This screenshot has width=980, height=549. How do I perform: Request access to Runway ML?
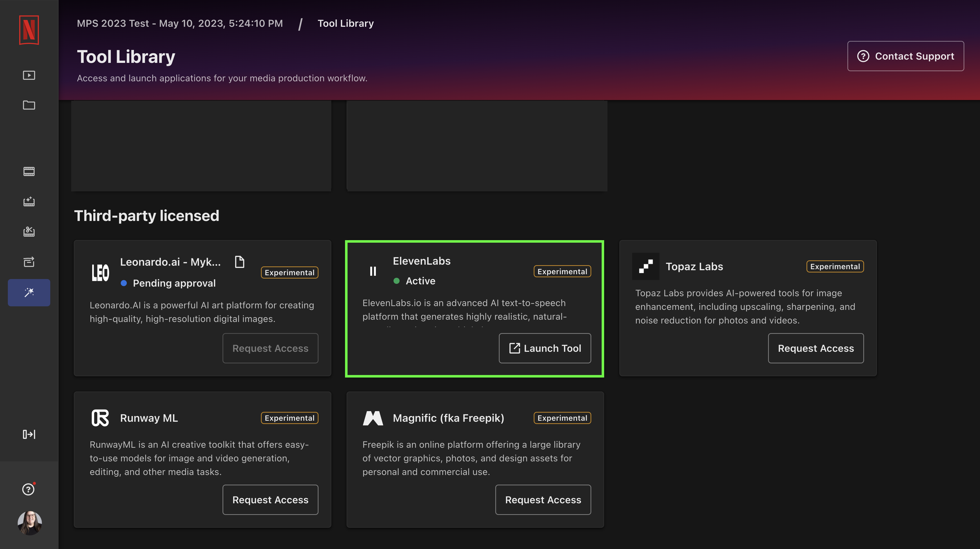click(x=271, y=500)
